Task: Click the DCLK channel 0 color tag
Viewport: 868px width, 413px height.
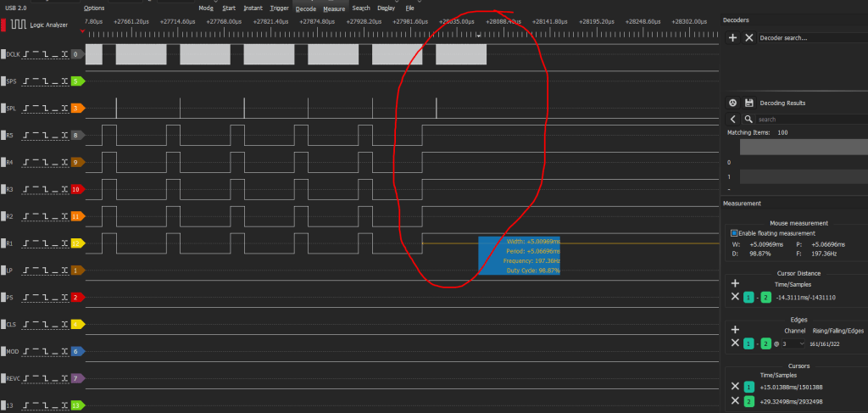Action: tap(77, 54)
